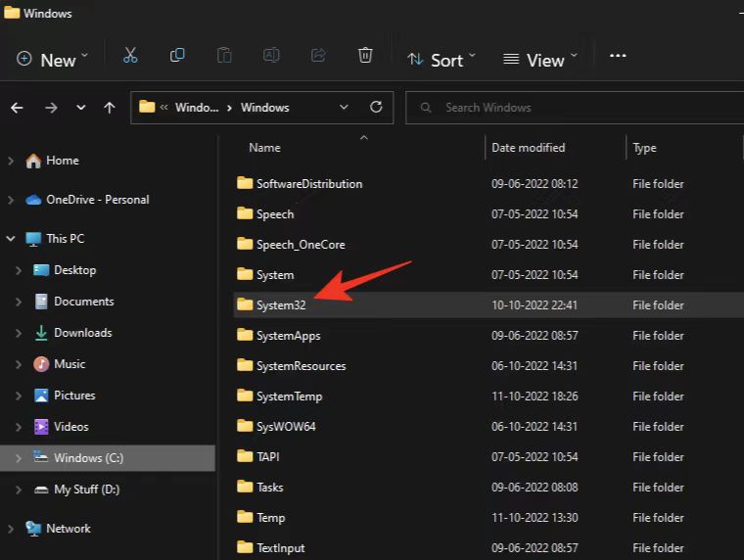Sort by Date modified column header
The width and height of the screenshot is (744, 560).
pos(528,148)
